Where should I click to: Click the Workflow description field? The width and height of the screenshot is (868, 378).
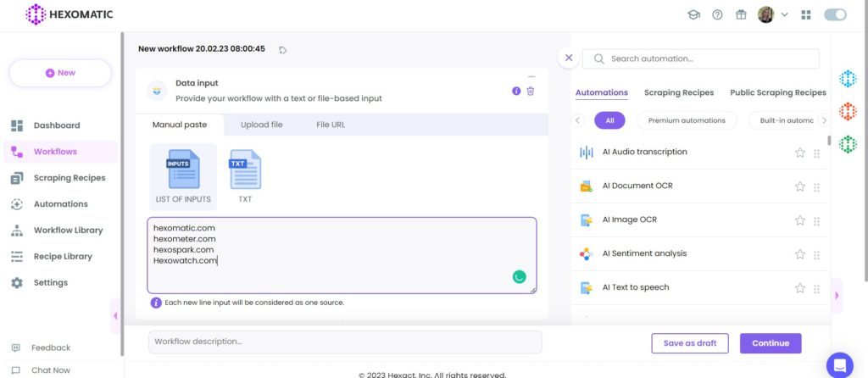(345, 342)
